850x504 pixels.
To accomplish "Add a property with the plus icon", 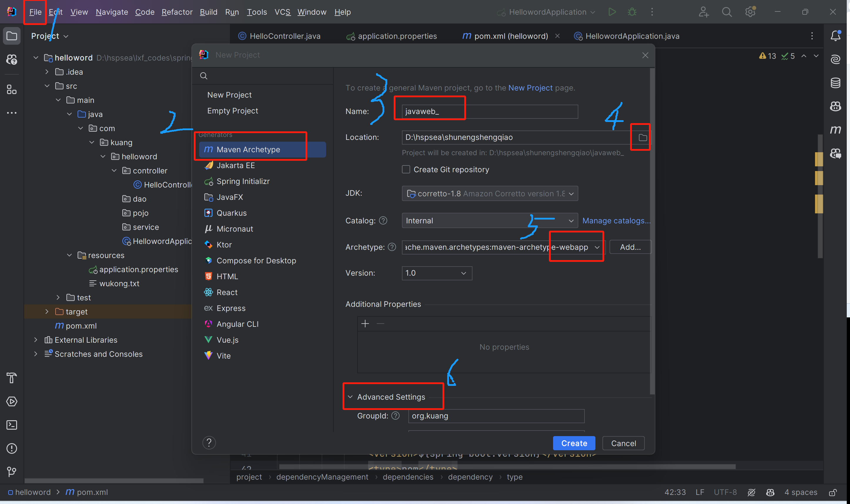I will point(365,324).
